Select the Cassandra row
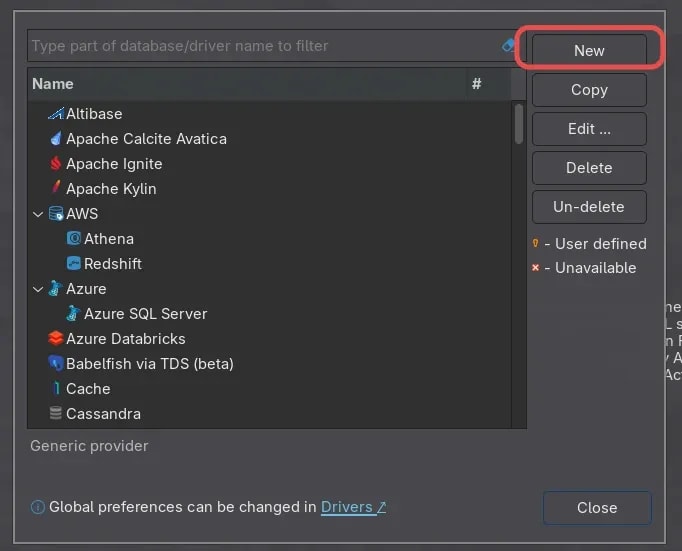This screenshot has height=551, width=682. pos(270,414)
